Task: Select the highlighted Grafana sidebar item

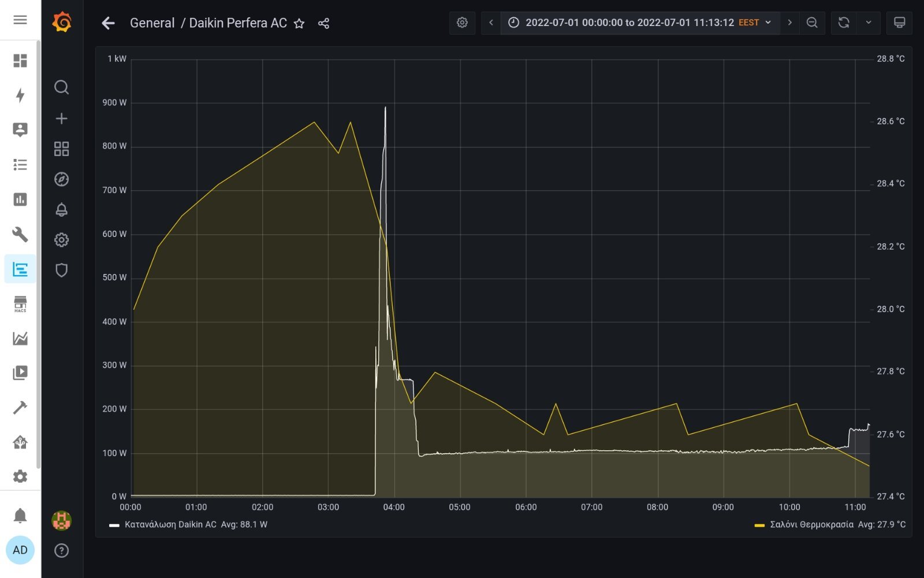Action: [20, 269]
